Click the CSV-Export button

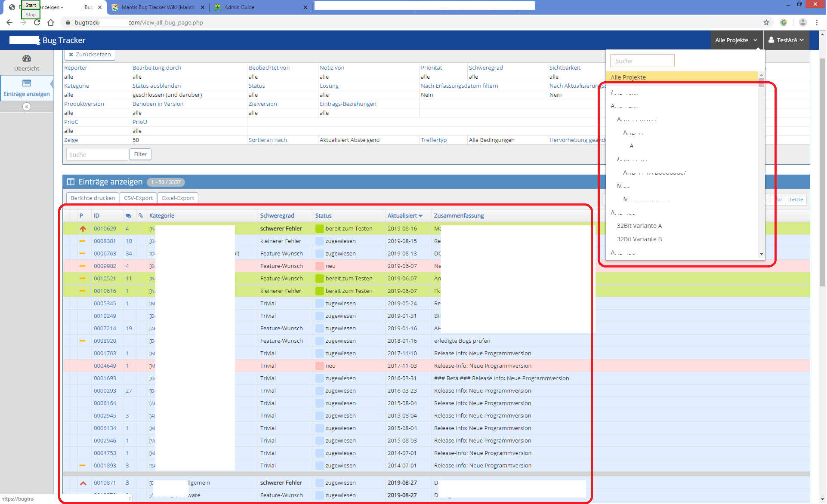[x=138, y=198]
